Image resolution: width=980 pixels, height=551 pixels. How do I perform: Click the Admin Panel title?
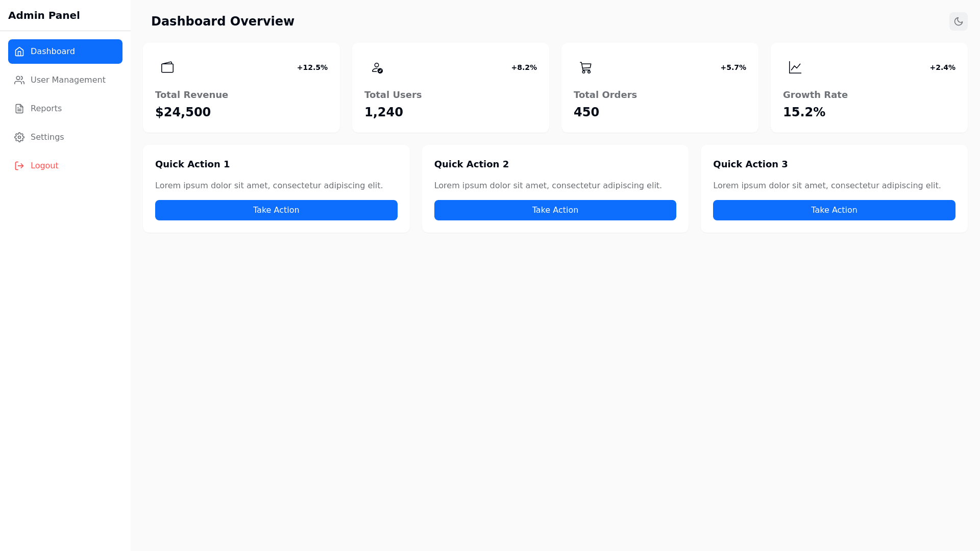[x=44, y=15]
